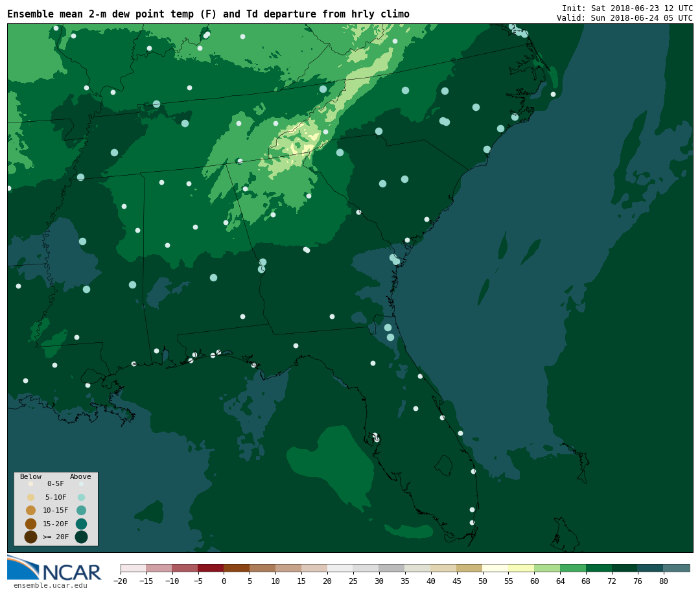Viewport: 700px width, 593px height.
Task: Click the dark red colorbar segment before 0
Action: pos(211,568)
